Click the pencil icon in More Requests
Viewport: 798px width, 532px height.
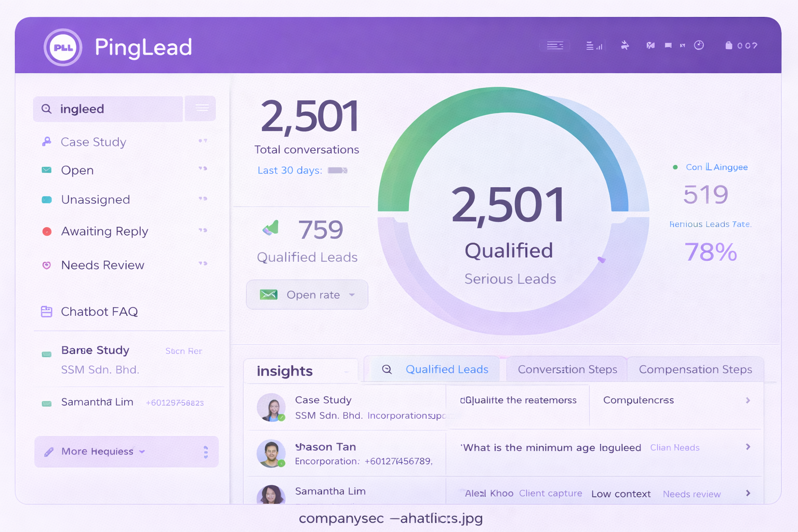pyautogui.click(x=49, y=452)
